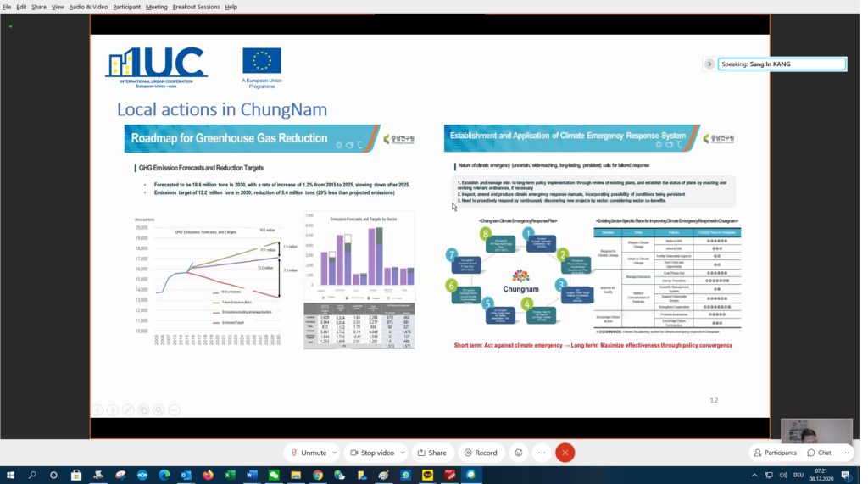Expand video options arrow beside Stop video
The height and width of the screenshot is (484, 868).
(x=403, y=453)
